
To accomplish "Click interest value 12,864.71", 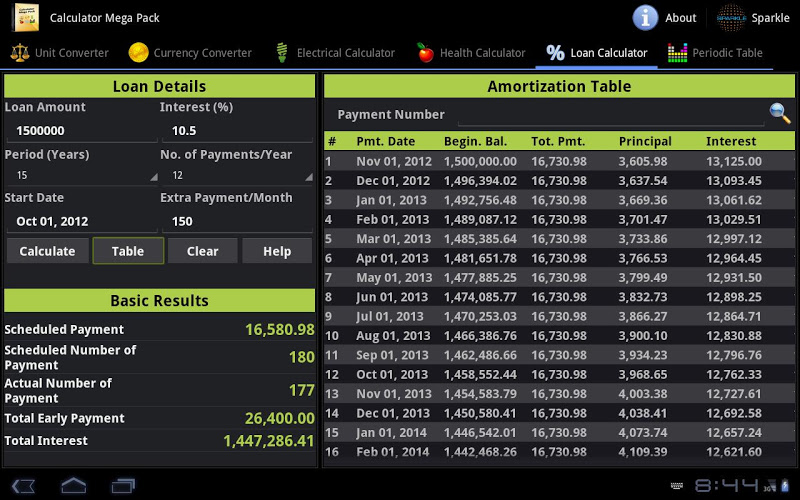I will click(734, 316).
